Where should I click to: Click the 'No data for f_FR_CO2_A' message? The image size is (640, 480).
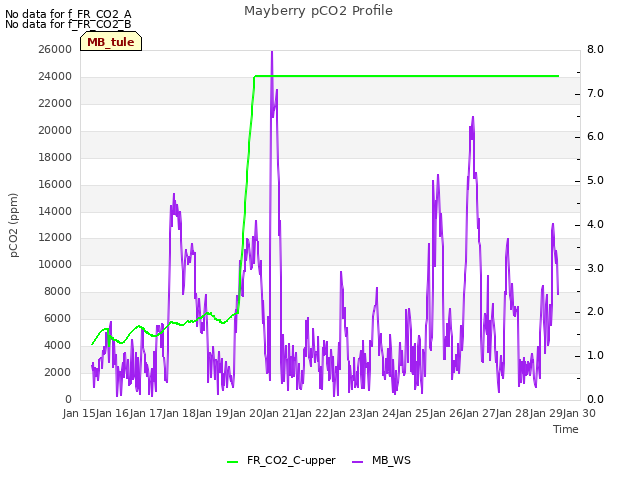point(68,14)
